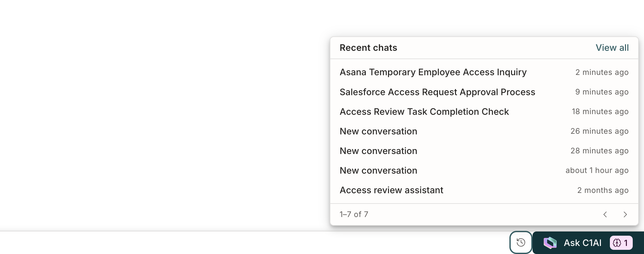644x254 pixels.
Task: Click the View all link
Action: tap(612, 48)
